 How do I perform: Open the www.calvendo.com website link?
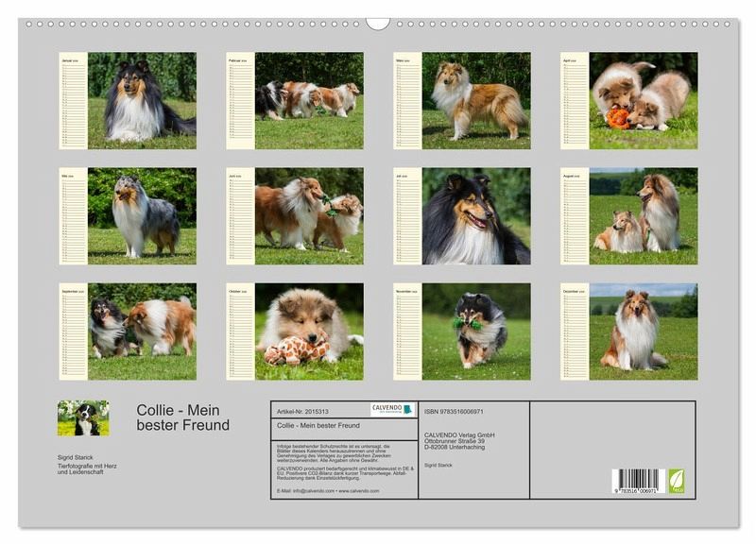pyautogui.click(x=357, y=491)
